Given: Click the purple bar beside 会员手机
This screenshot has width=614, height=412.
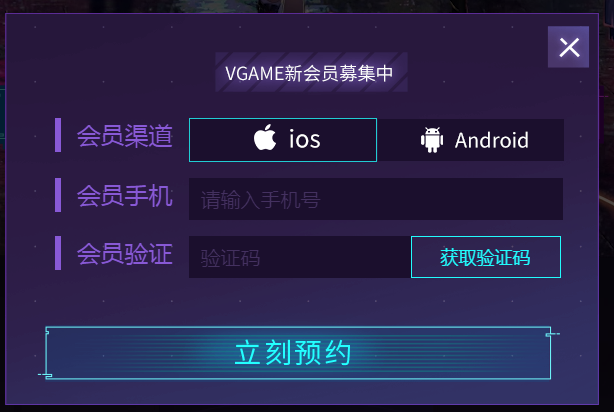Looking at the screenshot, I should click(x=58, y=195).
